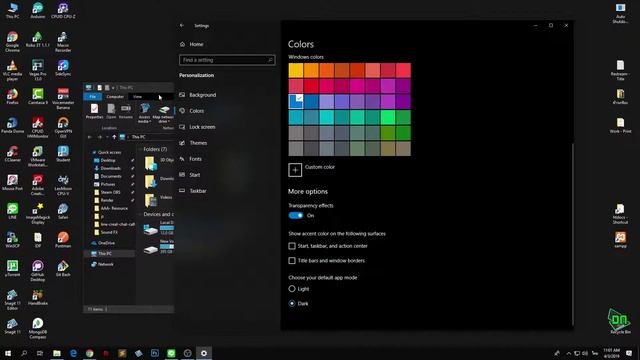Viewport: 640px width, 360px height.
Task: Select the CCleaner desktop icon
Action: [12, 154]
